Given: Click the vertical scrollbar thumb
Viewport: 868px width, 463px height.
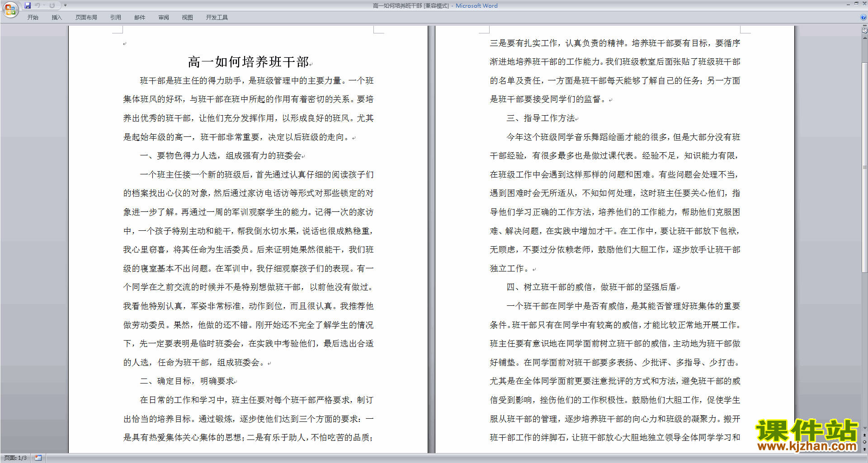Looking at the screenshot, I should tap(865, 167).
